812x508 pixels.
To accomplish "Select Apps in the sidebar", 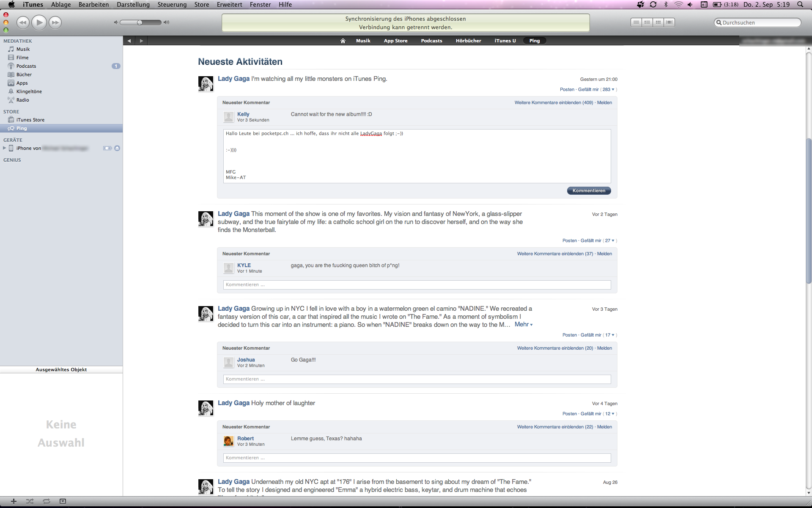I will (x=61, y=83).
